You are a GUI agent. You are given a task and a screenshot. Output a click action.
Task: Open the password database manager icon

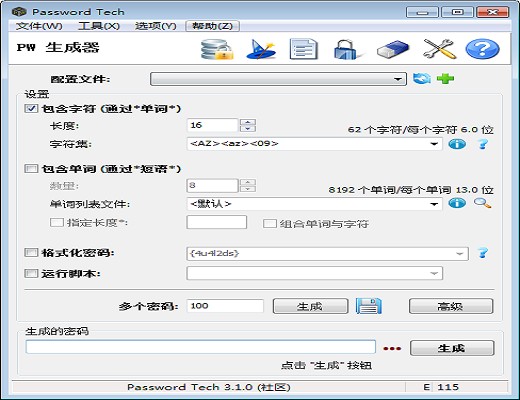(217, 49)
